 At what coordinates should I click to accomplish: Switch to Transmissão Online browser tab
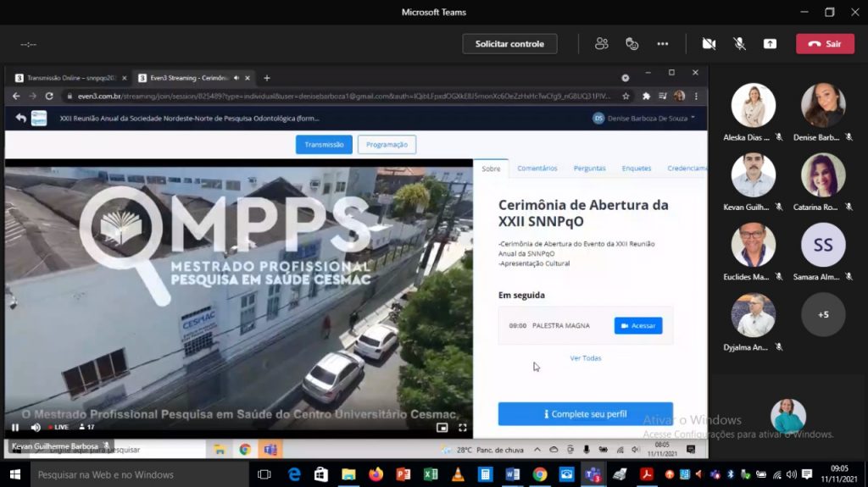[x=70, y=78]
